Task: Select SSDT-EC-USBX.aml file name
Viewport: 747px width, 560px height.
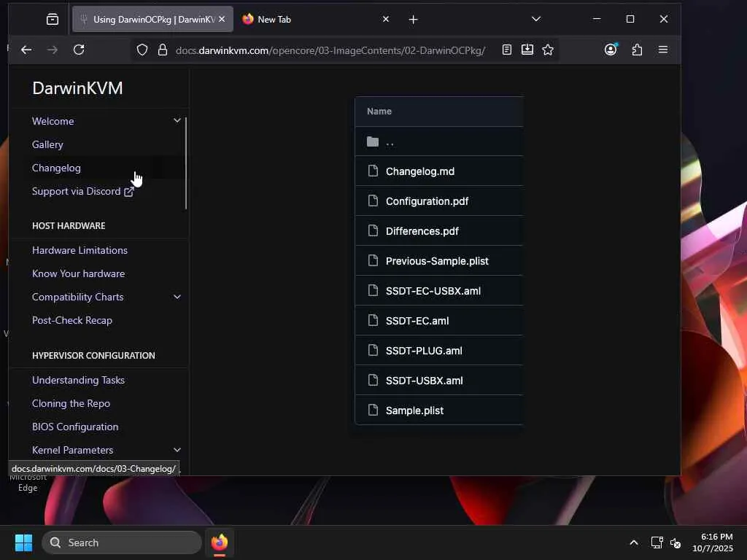Action: [433, 291]
